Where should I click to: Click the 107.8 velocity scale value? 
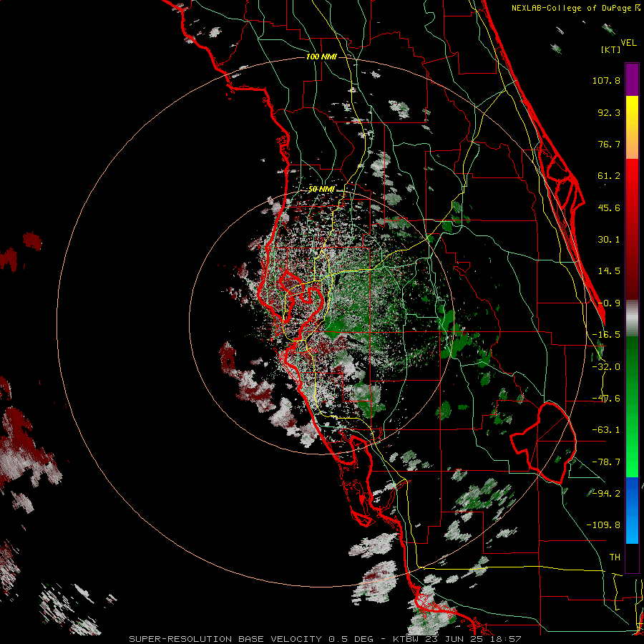(606, 80)
